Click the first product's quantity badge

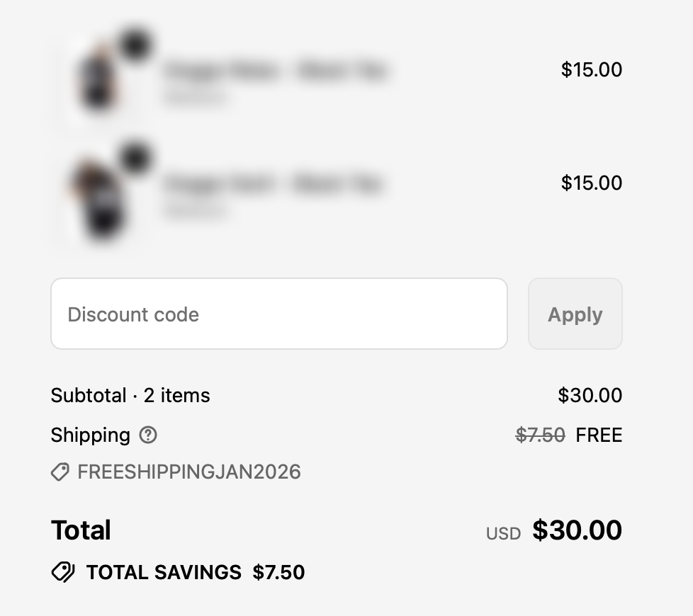coord(135,45)
